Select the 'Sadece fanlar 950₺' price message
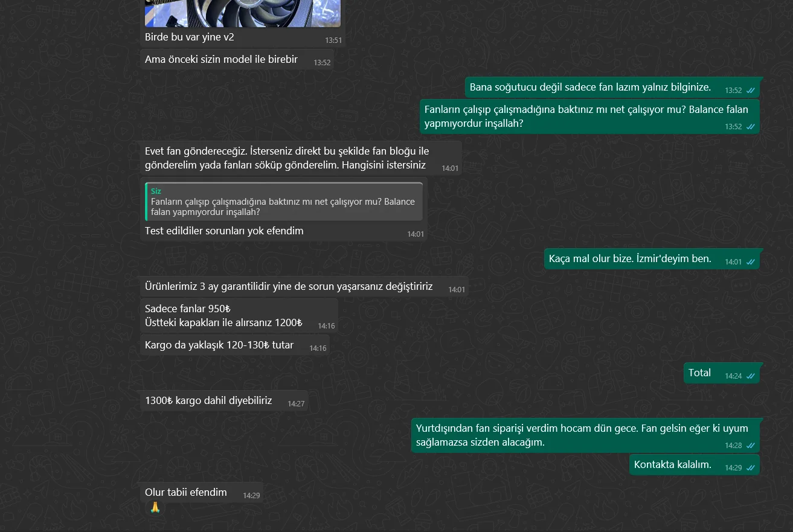 point(239,316)
